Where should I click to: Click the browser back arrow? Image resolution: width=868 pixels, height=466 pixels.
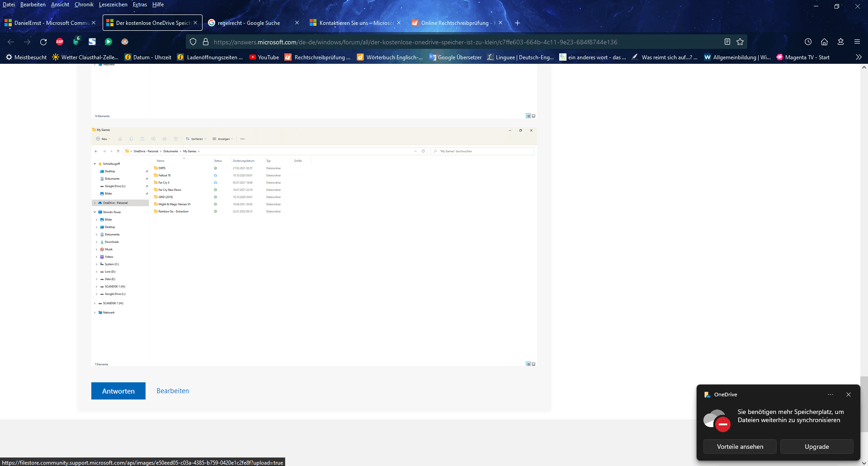click(x=11, y=42)
